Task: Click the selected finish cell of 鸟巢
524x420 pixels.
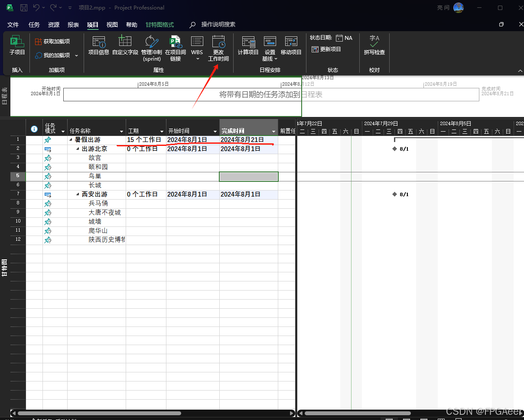Action: coord(249,176)
